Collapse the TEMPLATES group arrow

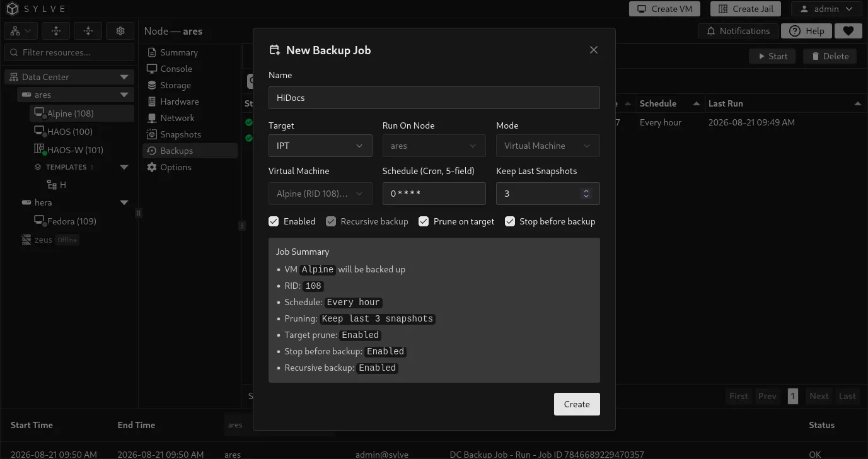(x=124, y=167)
